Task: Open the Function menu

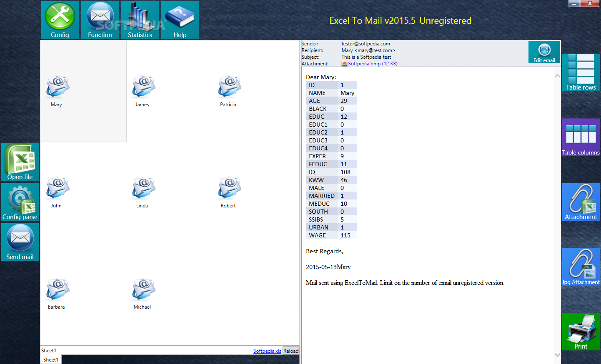Action: [x=100, y=20]
